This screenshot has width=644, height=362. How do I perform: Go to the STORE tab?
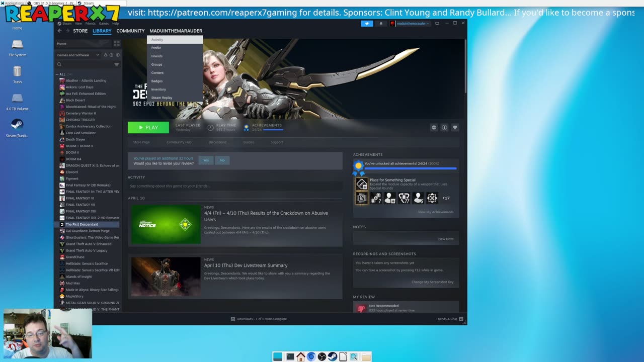[80, 31]
